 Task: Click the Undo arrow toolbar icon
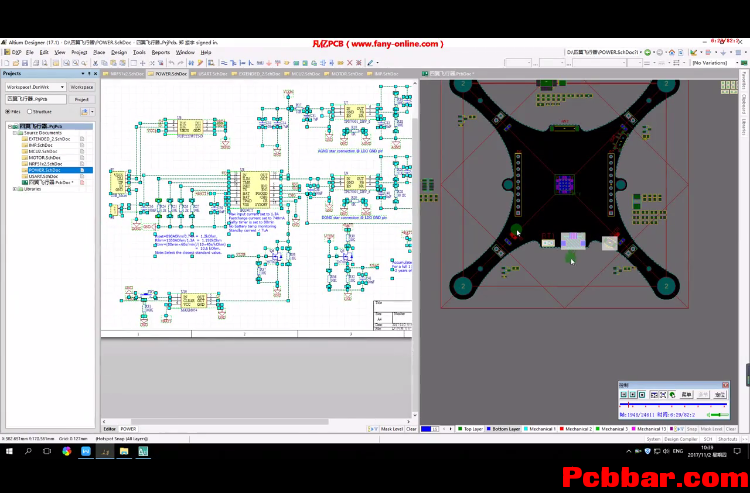[171, 63]
